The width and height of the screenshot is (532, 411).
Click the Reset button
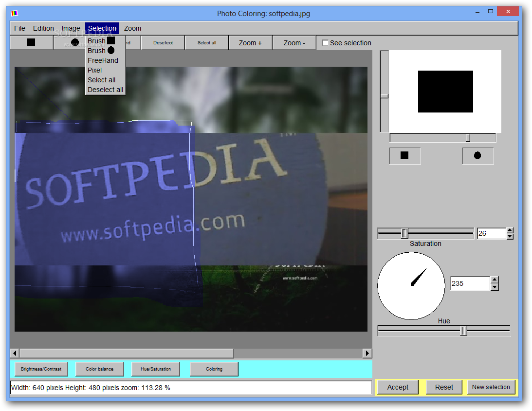[444, 387]
